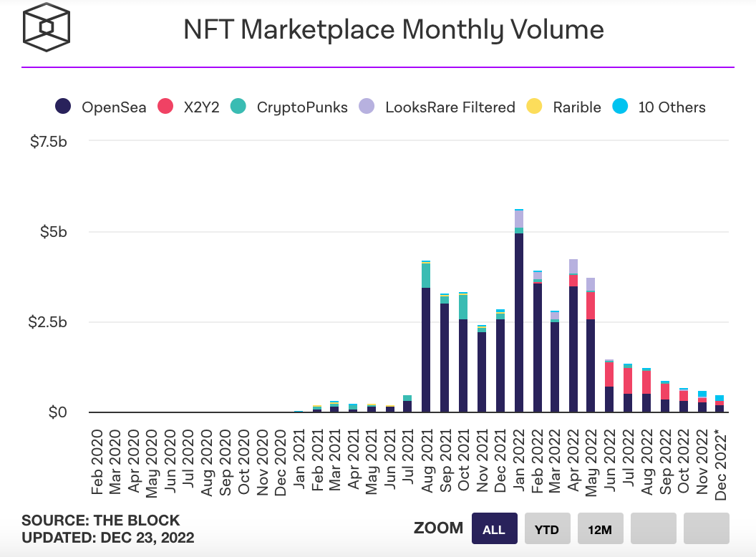Click first blank gray zoom button

coord(654,528)
